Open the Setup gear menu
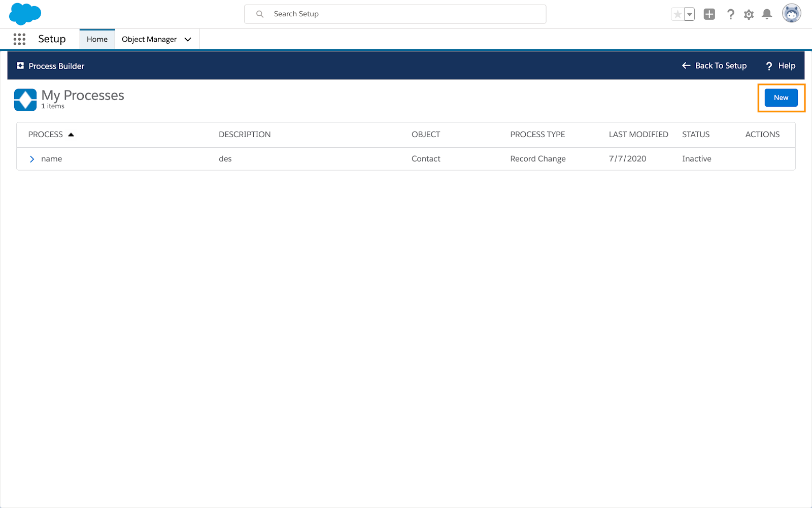 (749, 14)
